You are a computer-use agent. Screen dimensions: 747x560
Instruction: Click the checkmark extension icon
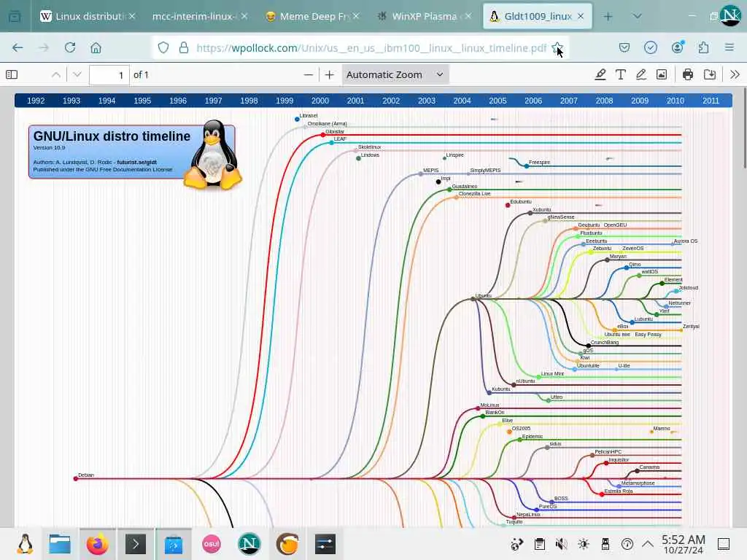click(x=650, y=47)
